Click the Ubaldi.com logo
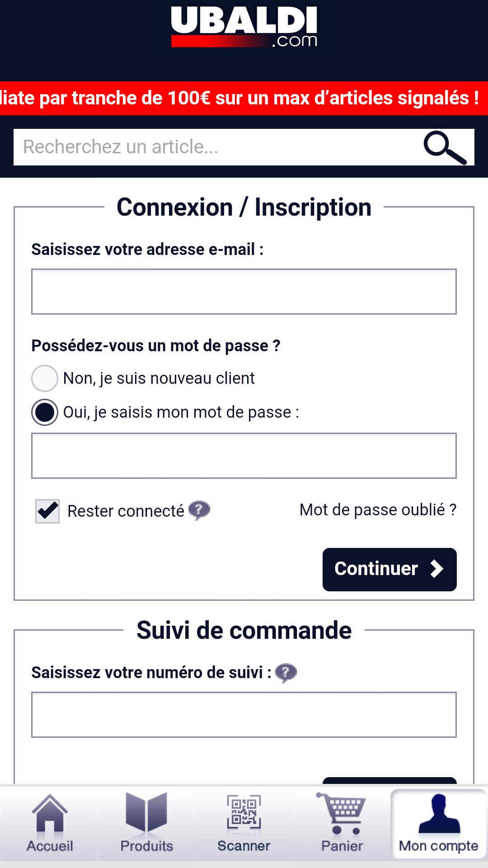This screenshot has height=868, width=488. (x=244, y=27)
